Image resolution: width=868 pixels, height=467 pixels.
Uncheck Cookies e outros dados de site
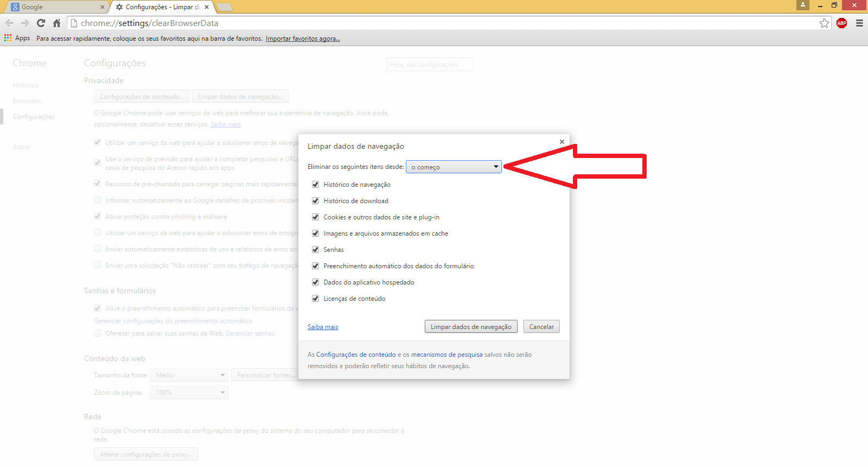(315, 217)
